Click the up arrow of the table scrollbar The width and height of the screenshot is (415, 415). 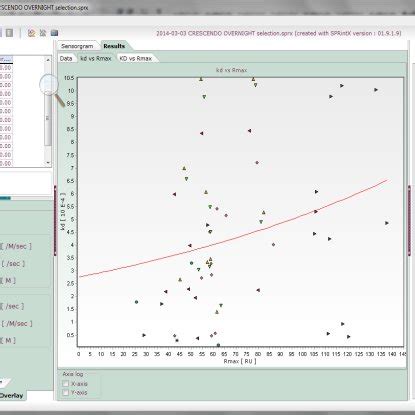48,60
